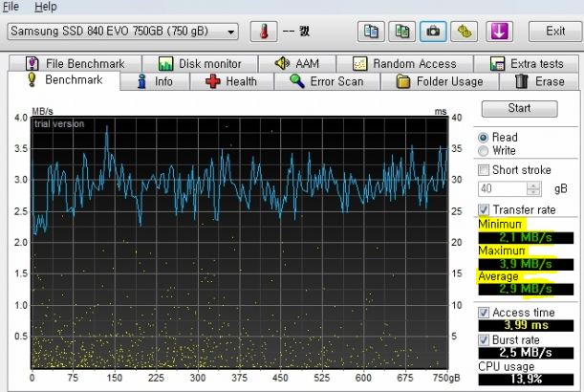Viewport: 584px width, 392px height.
Task: Enable the Short stroke checkbox
Action: 484,170
